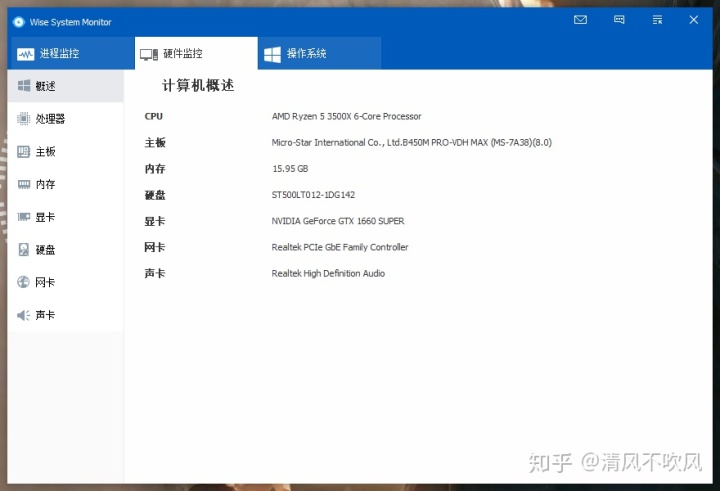Click the motherboard icon beside 主板

coord(23,152)
